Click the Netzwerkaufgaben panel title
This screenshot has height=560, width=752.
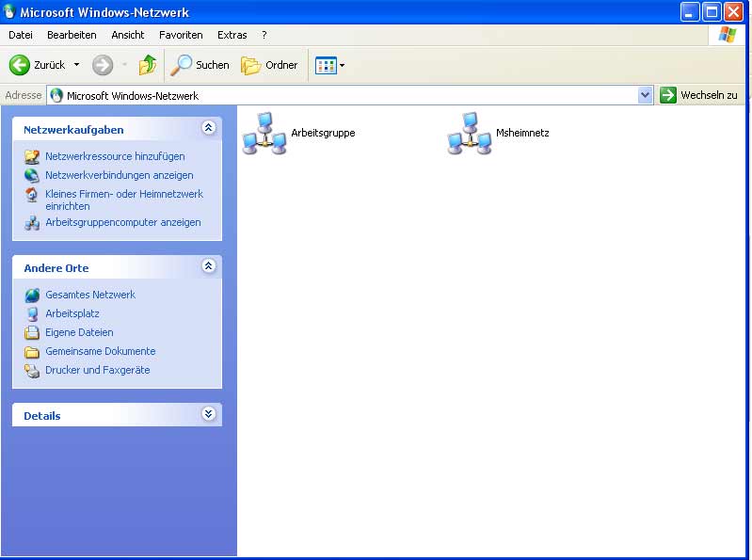point(73,130)
